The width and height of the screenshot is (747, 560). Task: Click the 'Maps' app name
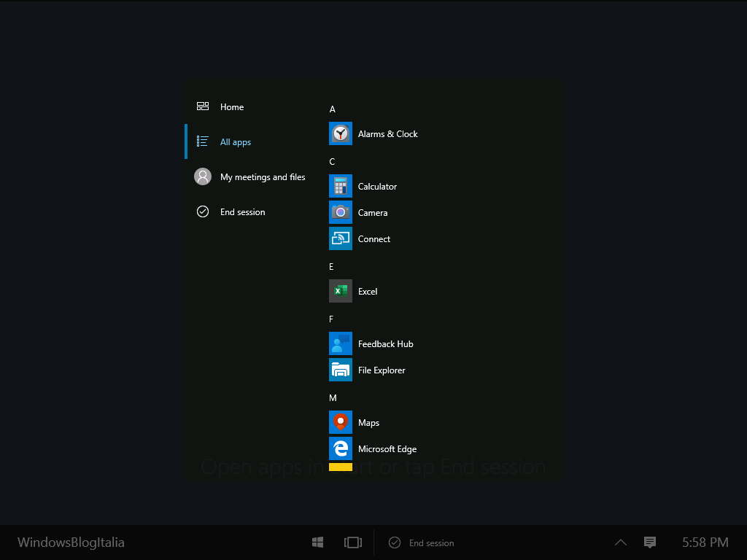pos(368,423)
